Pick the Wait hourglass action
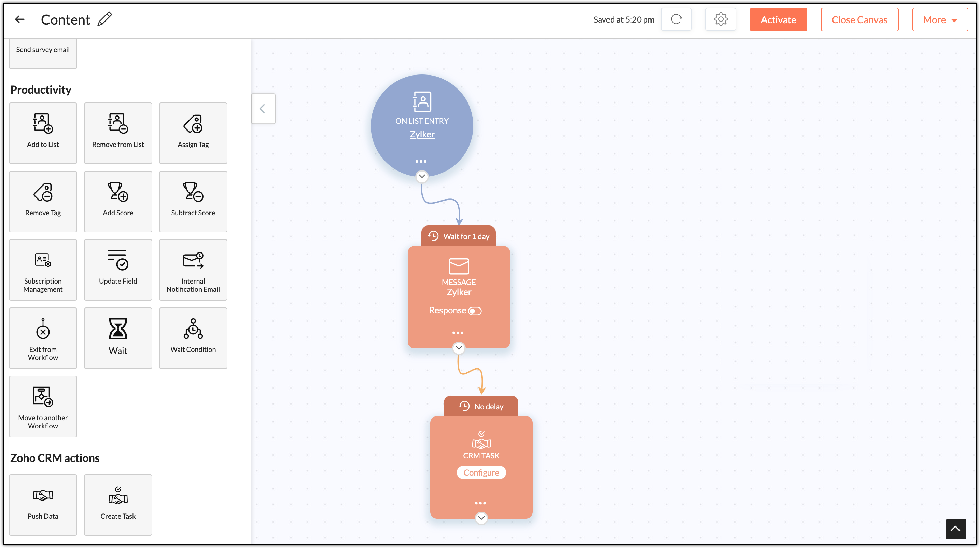The height and width of the screenshot is (548, 980). click(118, 338)
